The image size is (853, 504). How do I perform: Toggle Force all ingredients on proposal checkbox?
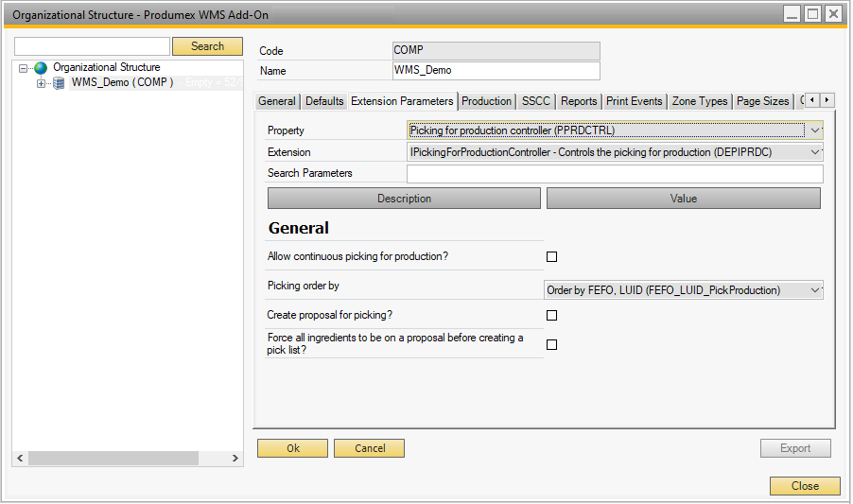552,344
